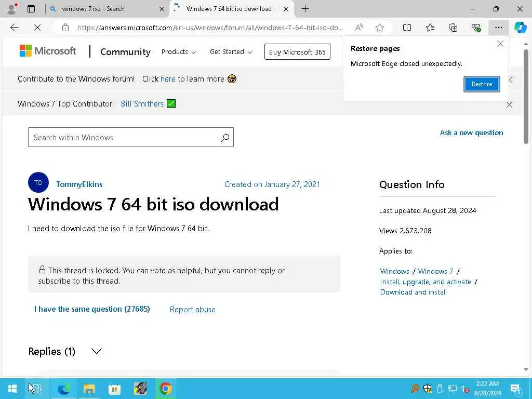
Task: Click the address bar URL
Action: click(x=210, y=28)
